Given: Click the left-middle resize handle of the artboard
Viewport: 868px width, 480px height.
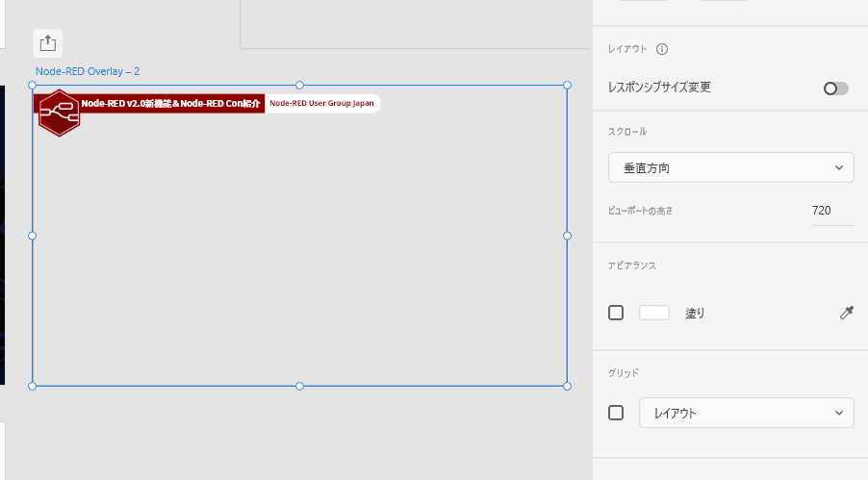Looking at the screenshot, I should (33, 236).
